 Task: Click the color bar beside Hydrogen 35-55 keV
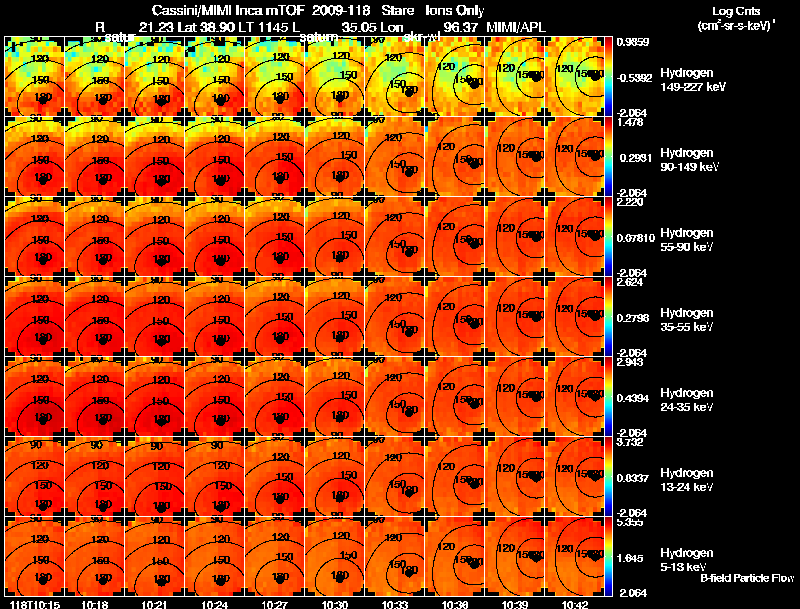[x=608, y=317]
